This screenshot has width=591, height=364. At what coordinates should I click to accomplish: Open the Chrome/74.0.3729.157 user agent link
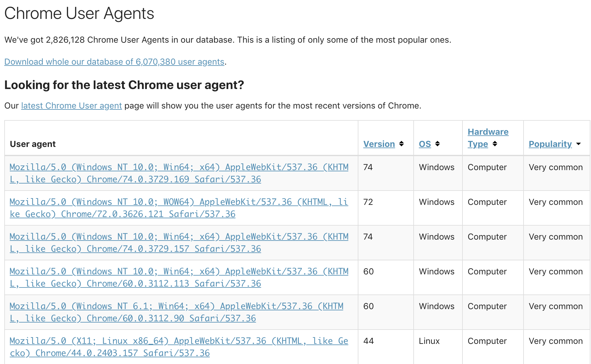coord(179,243)
